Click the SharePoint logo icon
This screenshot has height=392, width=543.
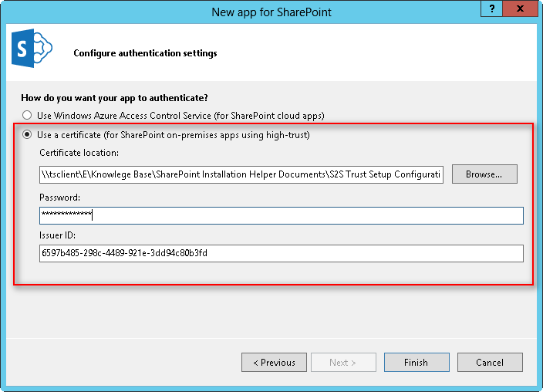(31, 52)
